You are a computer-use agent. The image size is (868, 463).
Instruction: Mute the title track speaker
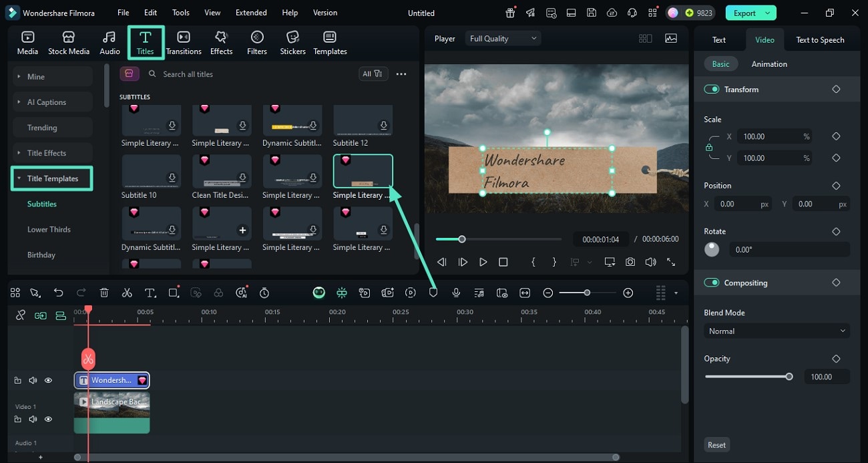tap(33, 380)
